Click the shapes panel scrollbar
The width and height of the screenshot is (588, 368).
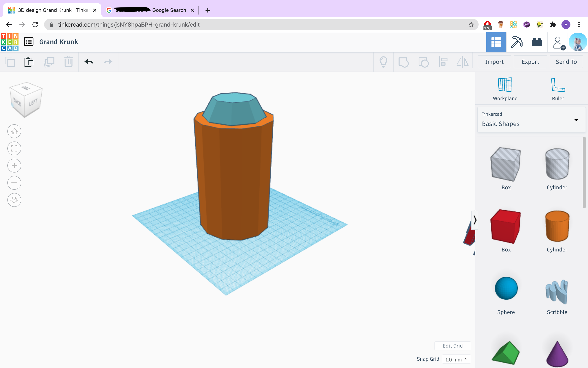[584, 172]
